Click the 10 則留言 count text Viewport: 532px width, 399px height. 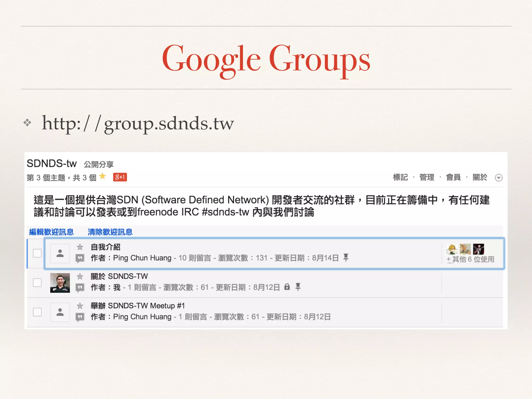pyautogui.click(x=195, y=258)
